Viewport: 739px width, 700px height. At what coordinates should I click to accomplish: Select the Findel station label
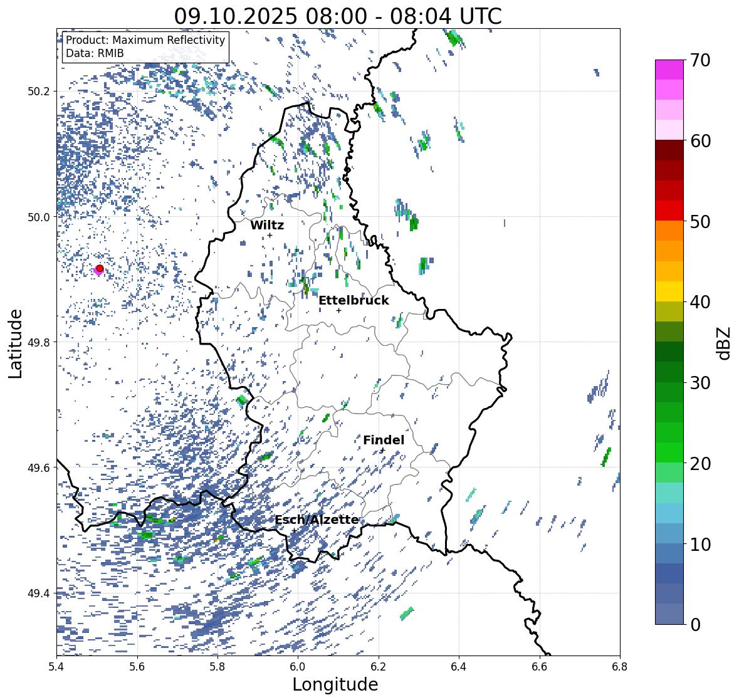[384, 440]
